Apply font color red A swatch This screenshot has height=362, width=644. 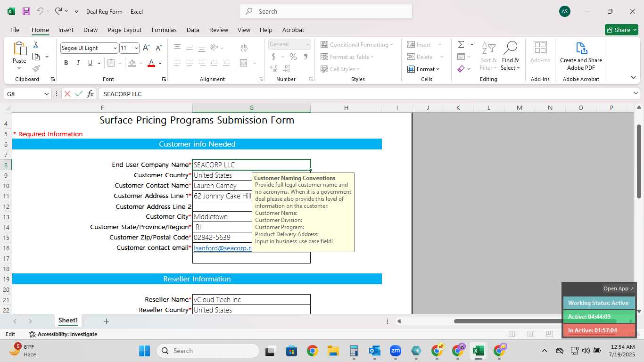point(151,63)
